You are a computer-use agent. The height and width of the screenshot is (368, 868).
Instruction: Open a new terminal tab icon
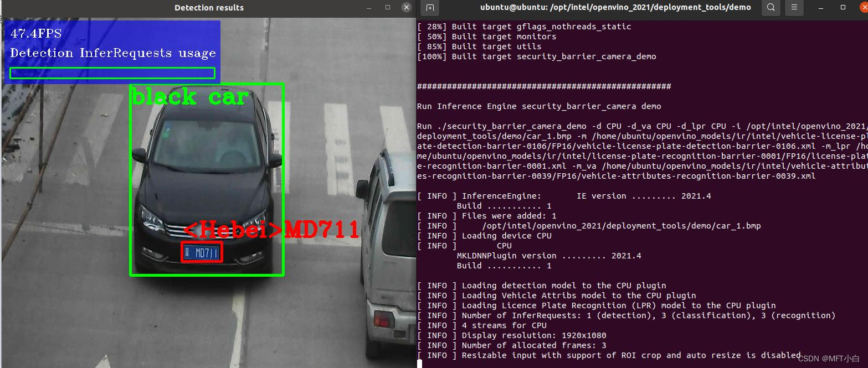430,8
